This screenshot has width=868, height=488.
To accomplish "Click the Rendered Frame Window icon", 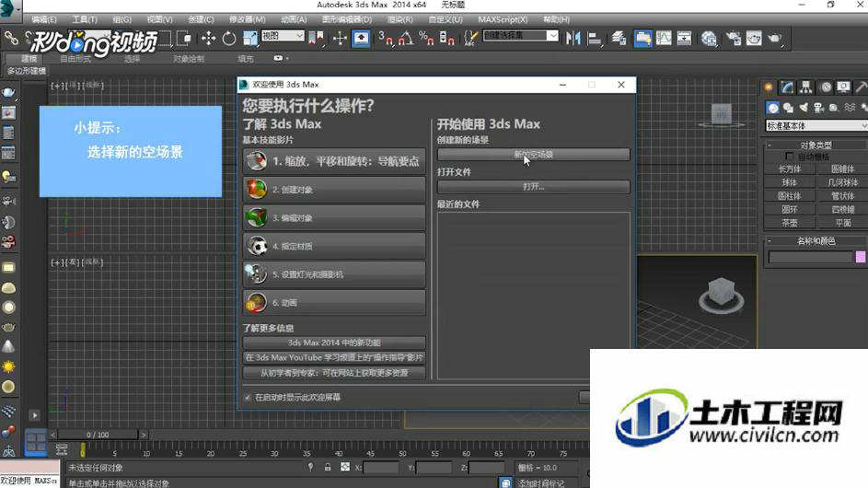I will (x=754, y=39).
